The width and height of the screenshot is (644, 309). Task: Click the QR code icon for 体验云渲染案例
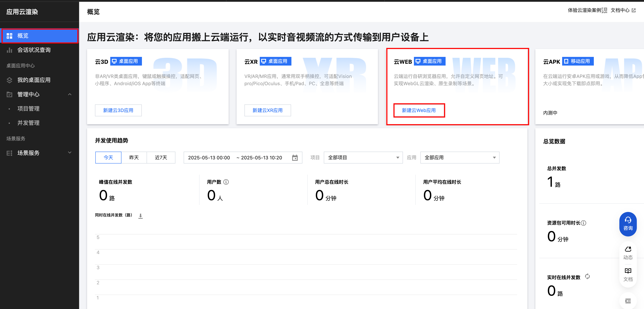pyautogui.click(x=604, y=10)
